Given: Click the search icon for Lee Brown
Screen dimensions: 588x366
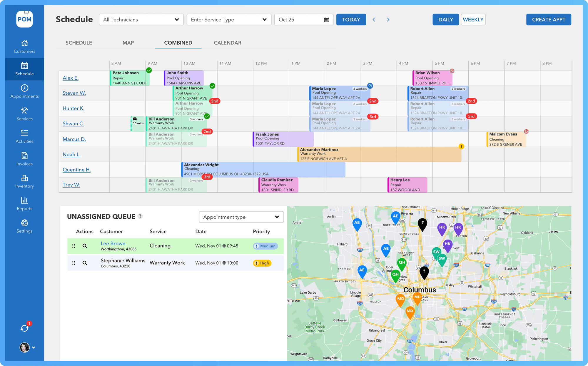Looking at the screenshot, I should pyautogui.click(x=85, y=246).
